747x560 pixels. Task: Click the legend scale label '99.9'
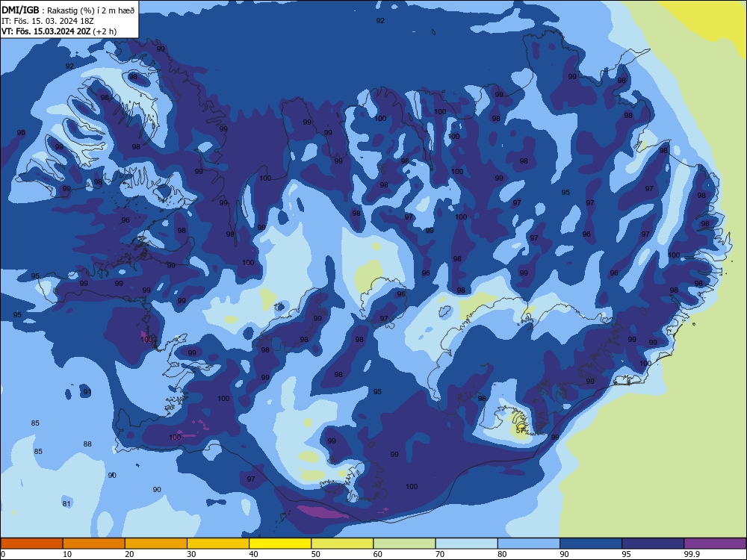(692, 554)
